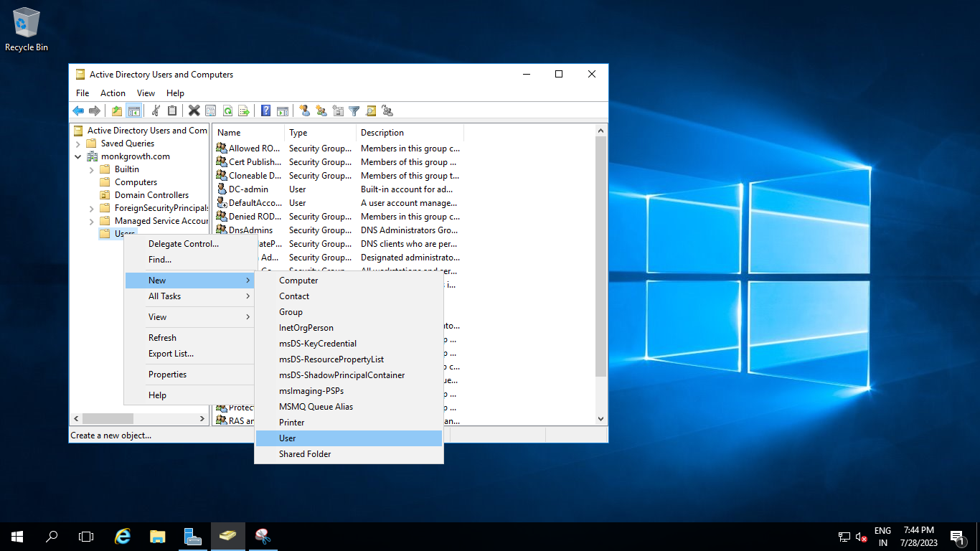Click the Cut scissors toolbar icon

point(156,110)
